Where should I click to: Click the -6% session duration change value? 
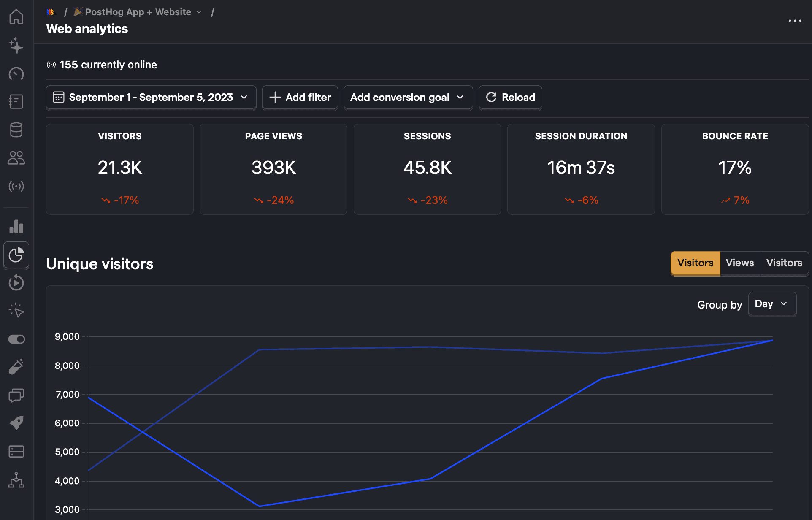tap(588, 200)
